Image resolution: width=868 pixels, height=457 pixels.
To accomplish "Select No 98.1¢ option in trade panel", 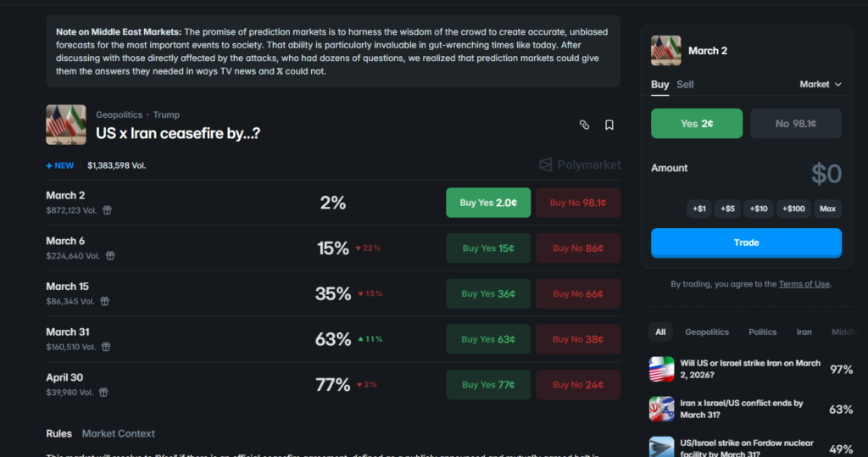I will tap(795, 124).
